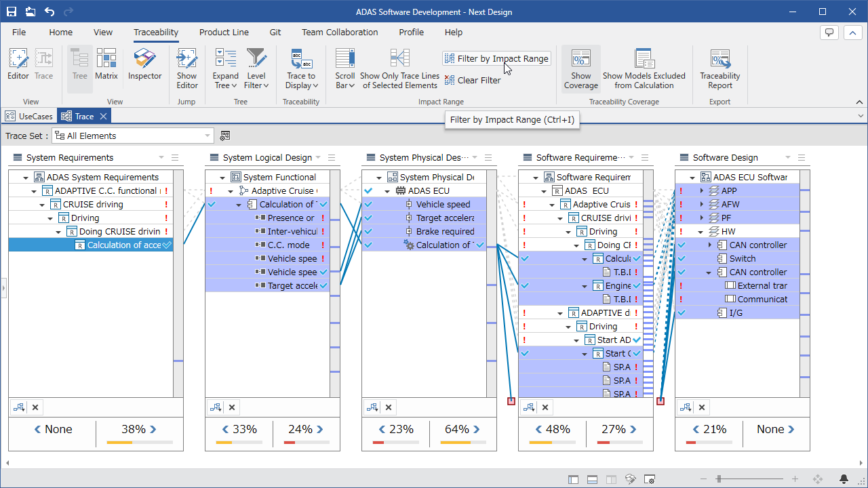Expand the APP node in Software Design
Screen dimensions: 868x488
pos(701,190)
